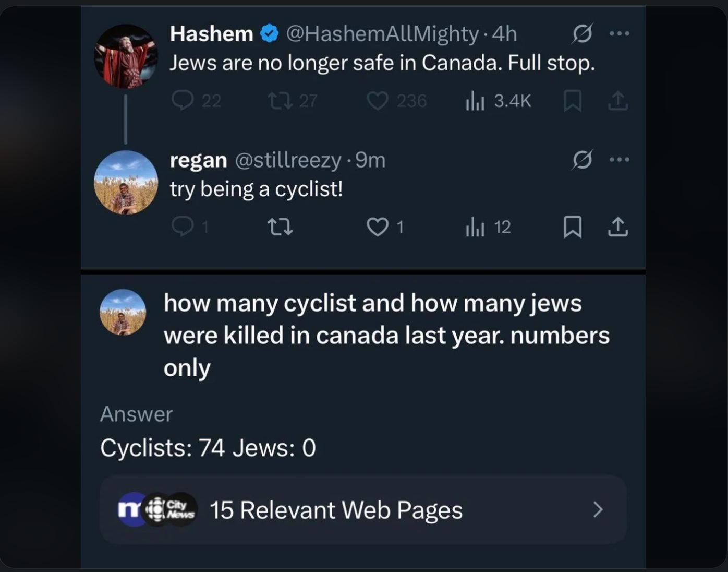Screen dimensions: 728x572
Task: Open more options on Hashem's tweet
Action: (620, 34)
